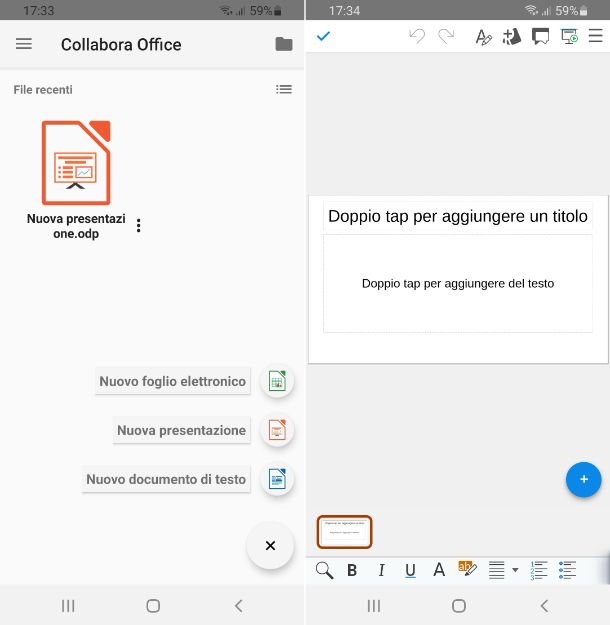Tap the blue text document round icon
Image resolution: width=610 pixels, height=625 pixels.
pos(277,479)
